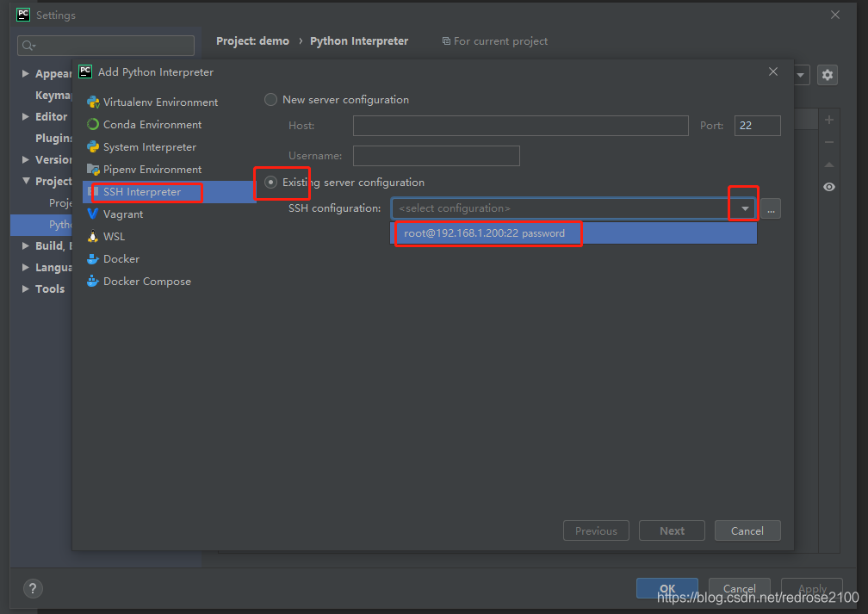Select Docker Compose option

click(139, 282)
